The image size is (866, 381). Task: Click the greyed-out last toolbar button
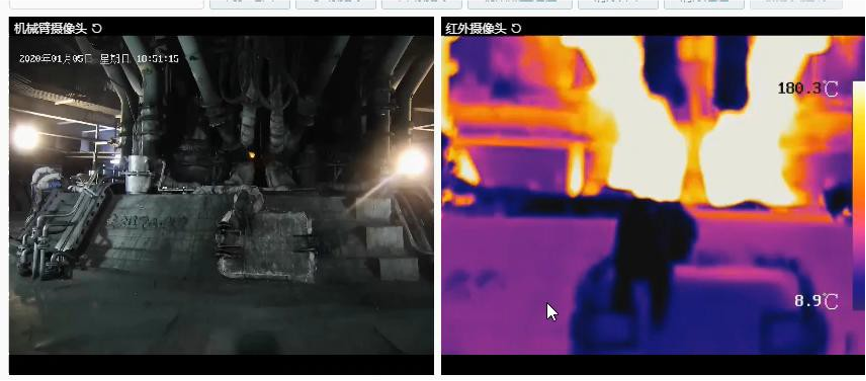click(x=796, y=4)
